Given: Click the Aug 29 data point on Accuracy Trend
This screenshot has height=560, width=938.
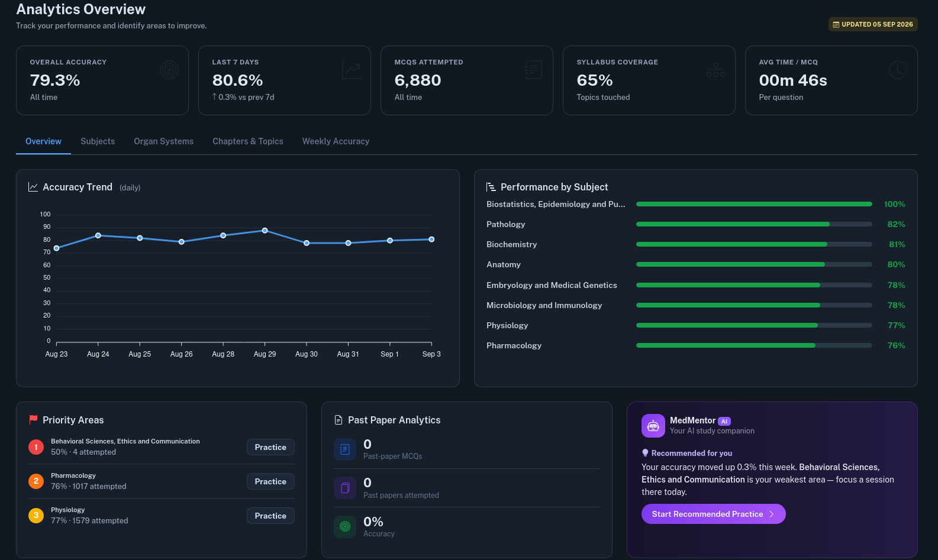Looking at the screenshot, I should (265, 231).
